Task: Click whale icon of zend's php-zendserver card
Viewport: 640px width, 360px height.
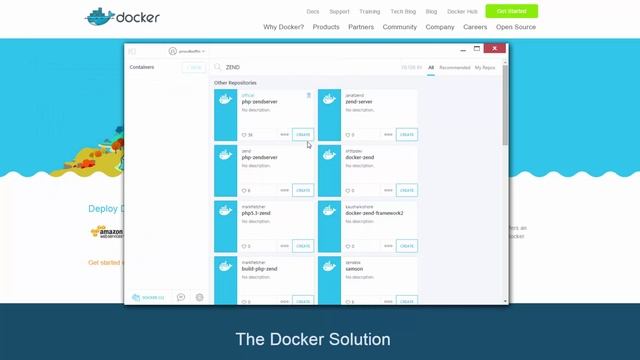Action: 225,155
